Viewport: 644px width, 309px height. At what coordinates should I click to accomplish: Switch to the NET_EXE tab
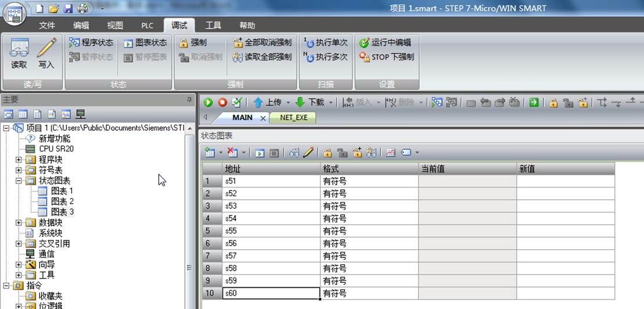coord(294,118)
